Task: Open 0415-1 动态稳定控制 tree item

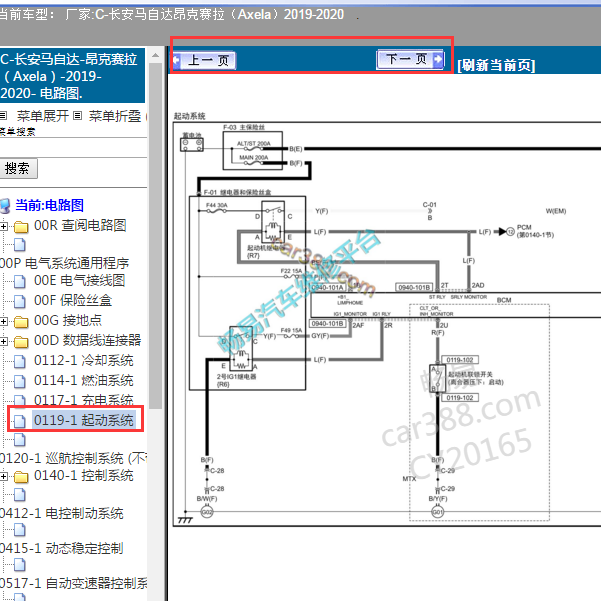Action: [x=62, y=548]
